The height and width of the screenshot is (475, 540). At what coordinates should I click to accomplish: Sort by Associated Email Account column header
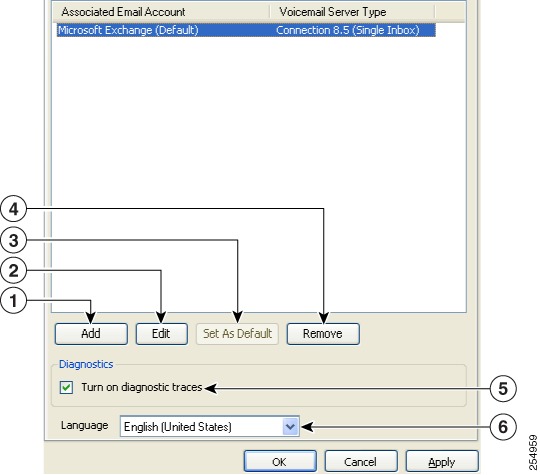coord(161,12)
